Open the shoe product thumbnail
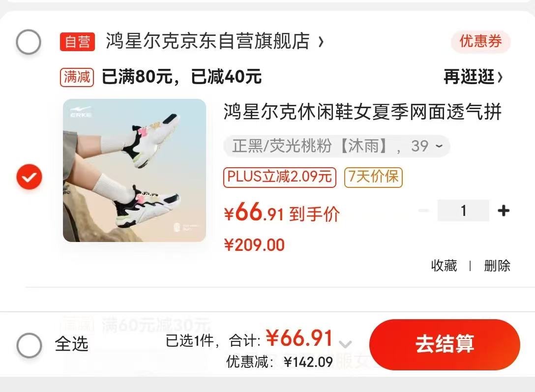 134,170
